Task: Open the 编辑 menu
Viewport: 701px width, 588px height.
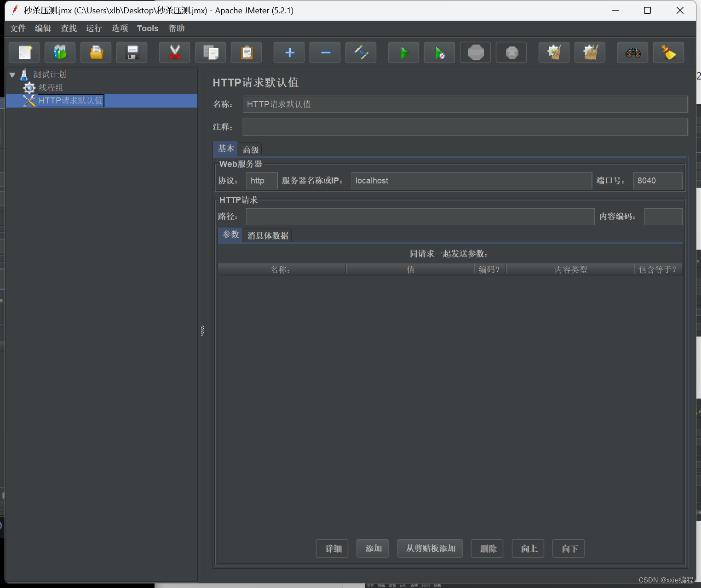Action: (43, 29)
